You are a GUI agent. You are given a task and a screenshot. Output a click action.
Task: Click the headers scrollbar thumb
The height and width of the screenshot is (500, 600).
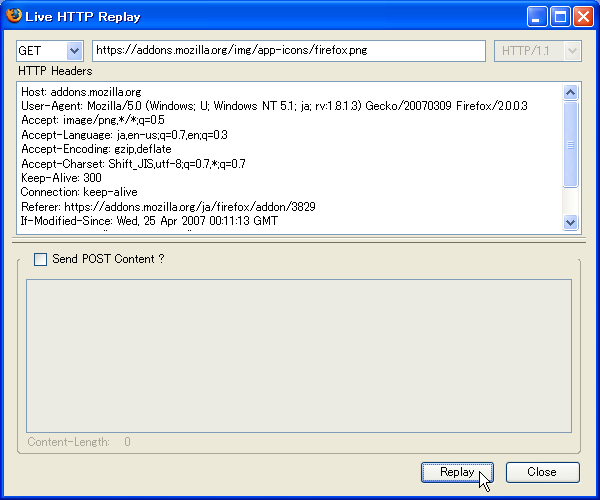click(x=570, y=145)
